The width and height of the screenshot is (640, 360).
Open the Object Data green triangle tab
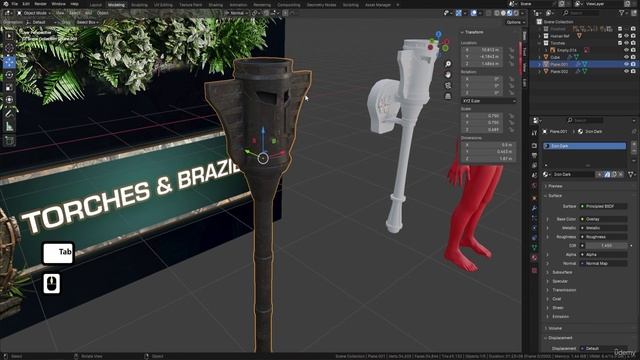pos(534,247)
